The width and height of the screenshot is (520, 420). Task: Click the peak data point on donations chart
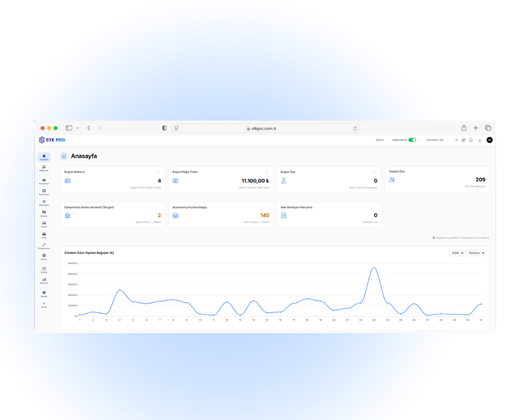pyautogui.click(x=374, y=268)
